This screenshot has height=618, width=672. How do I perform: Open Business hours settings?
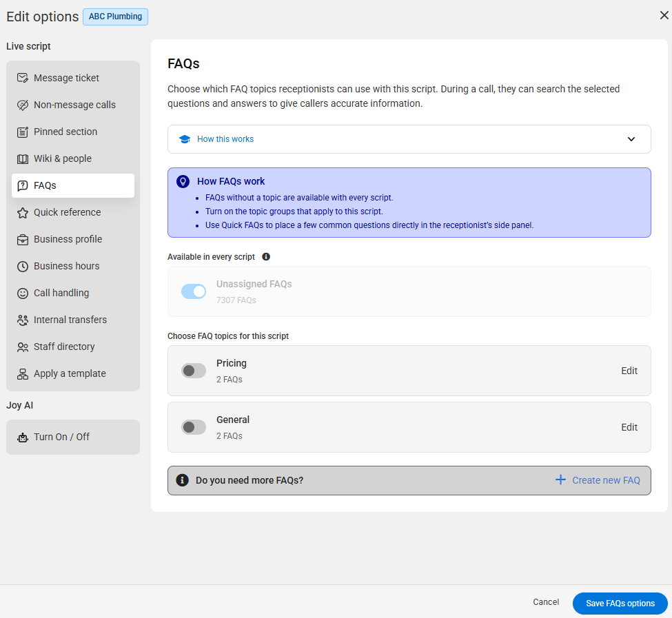coord(73,267)
